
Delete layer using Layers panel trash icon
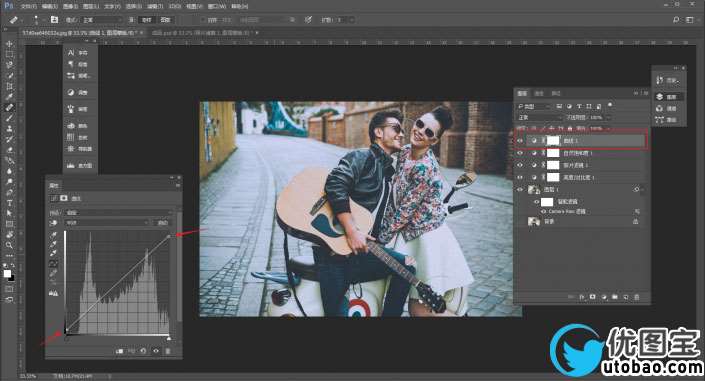[637, 297]
